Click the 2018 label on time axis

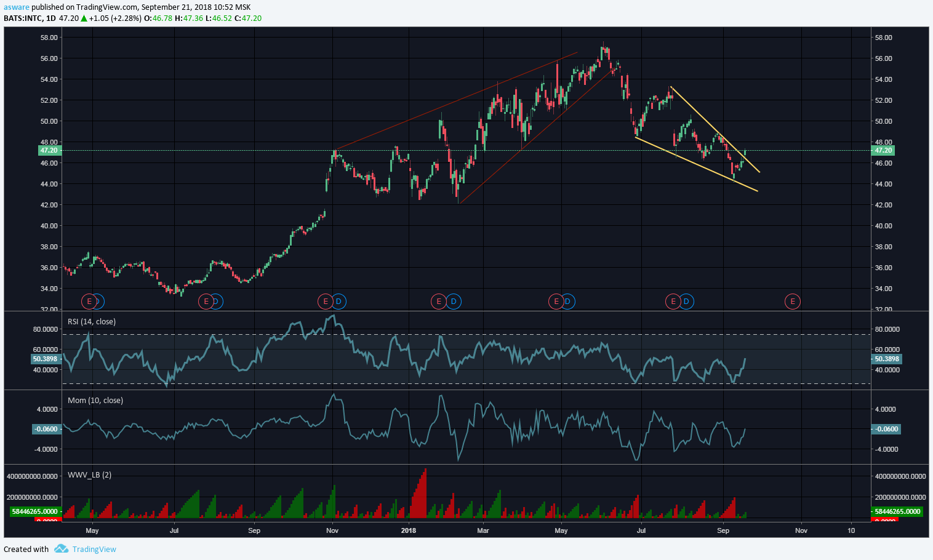click(x=409, y=530)
